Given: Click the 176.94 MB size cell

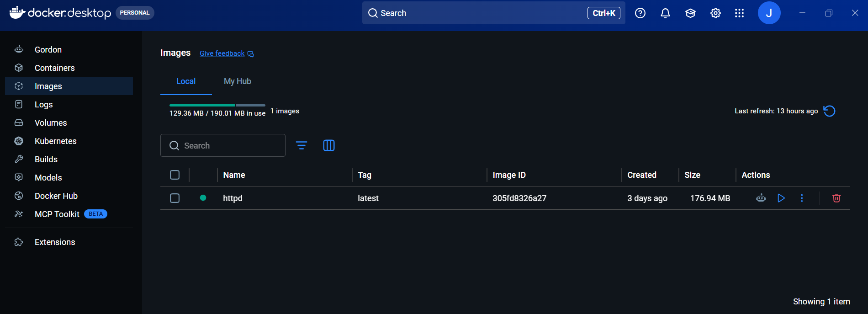Looking at the screenshot, I should coord(710,198).
